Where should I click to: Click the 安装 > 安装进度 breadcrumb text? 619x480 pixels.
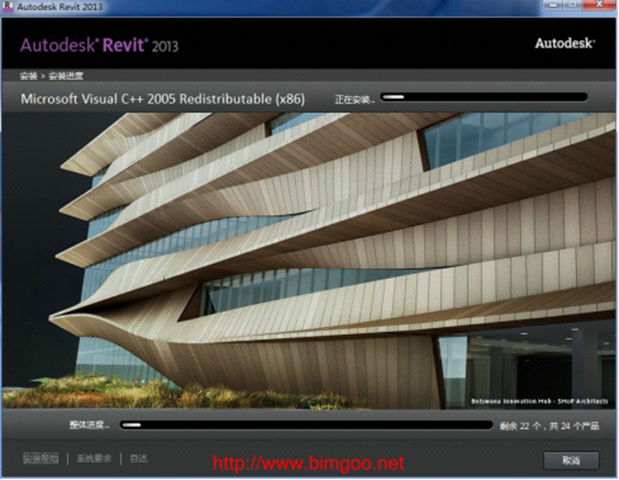point(52,76)
